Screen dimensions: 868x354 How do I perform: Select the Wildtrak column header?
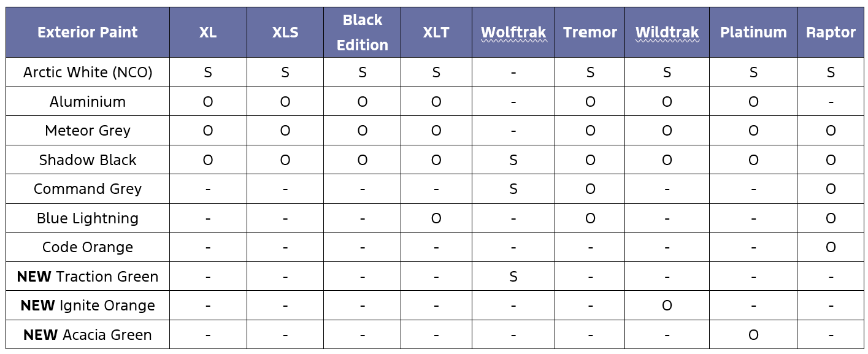pos(667,33)
